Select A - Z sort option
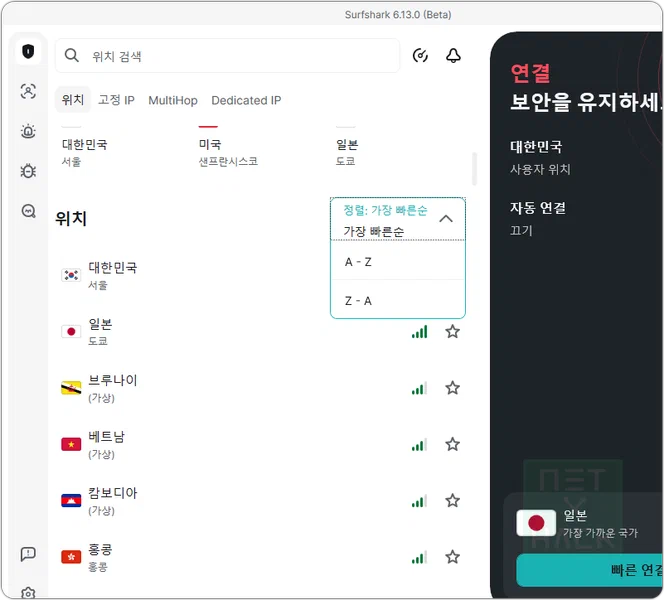 click(398, 262)
